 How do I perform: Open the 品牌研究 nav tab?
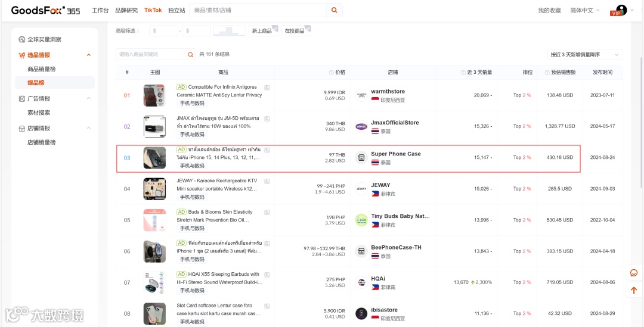(x=126, y=10)
